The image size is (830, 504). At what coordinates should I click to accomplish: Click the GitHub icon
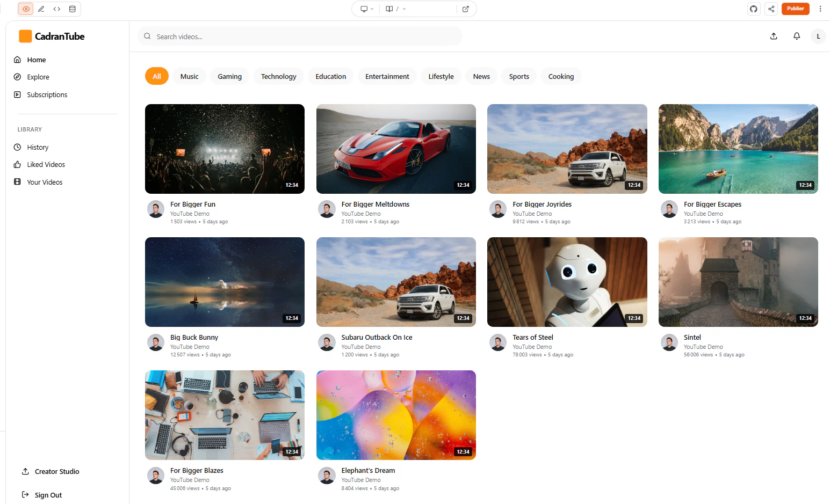tap(754, 9)
